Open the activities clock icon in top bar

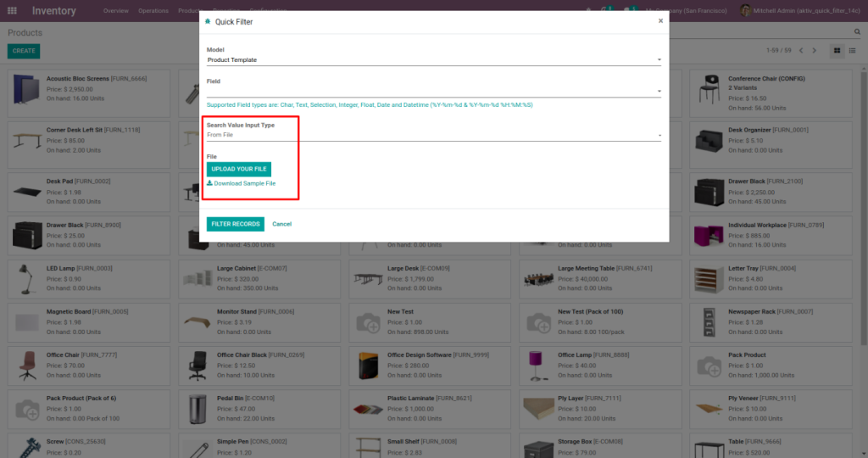[608, 10]
